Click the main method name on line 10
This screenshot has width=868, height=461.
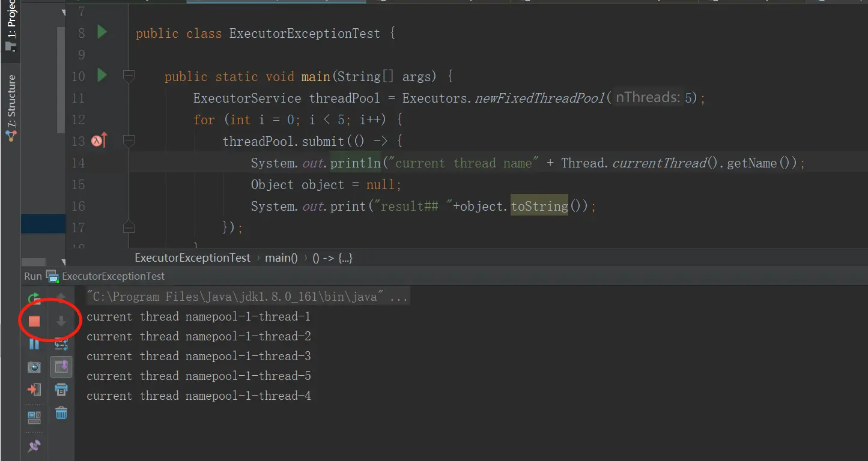(316, 77)
